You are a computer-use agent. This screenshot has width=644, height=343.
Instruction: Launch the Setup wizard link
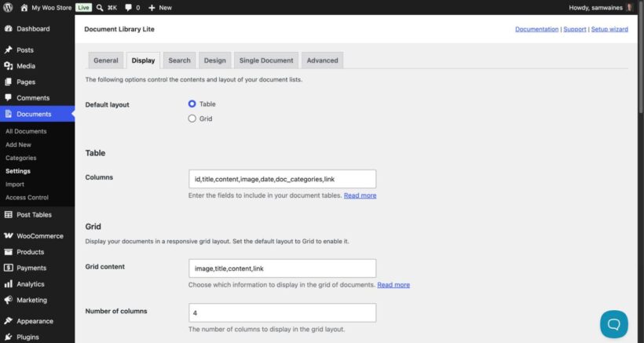point(609,29)
